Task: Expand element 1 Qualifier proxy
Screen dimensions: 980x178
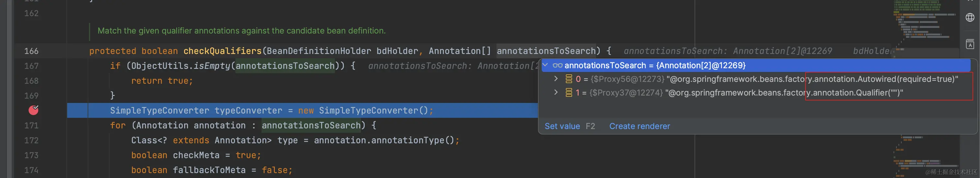Action: click(x=556, y=93)
